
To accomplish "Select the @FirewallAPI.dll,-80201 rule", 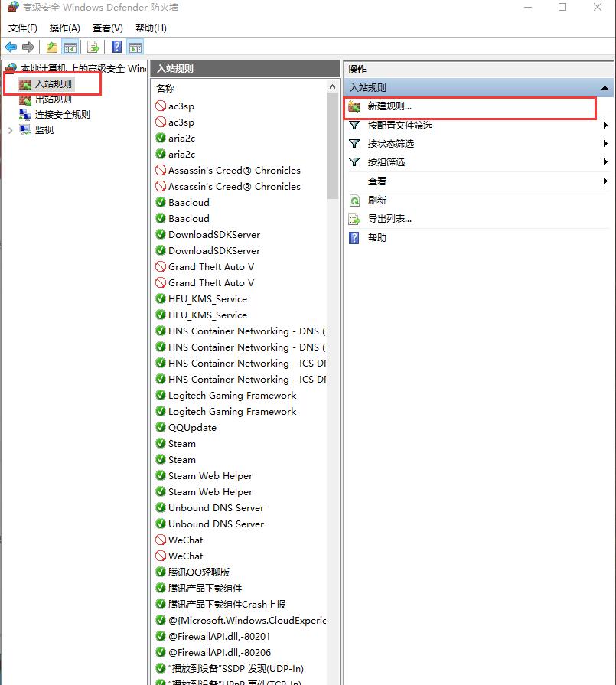I will (220, 636).
